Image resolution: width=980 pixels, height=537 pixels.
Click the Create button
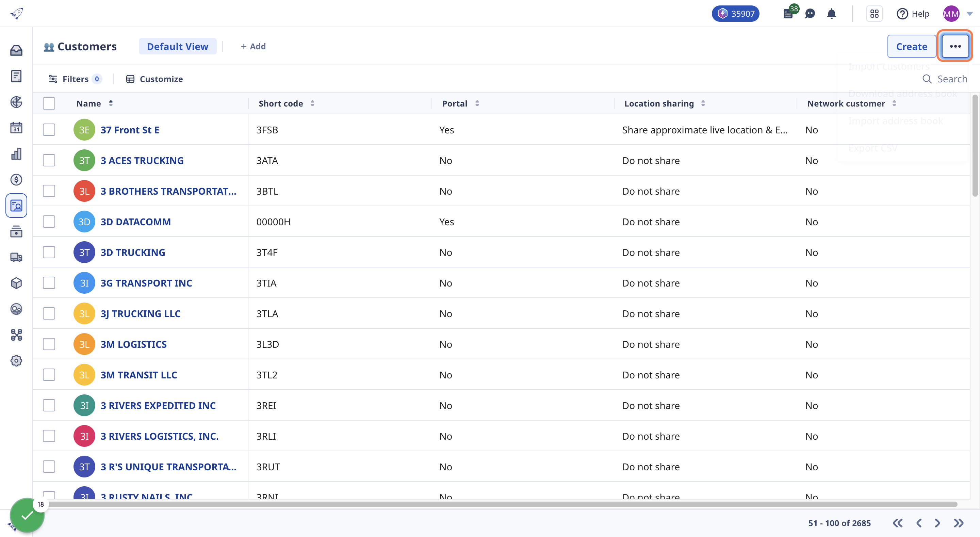[911, 46]
